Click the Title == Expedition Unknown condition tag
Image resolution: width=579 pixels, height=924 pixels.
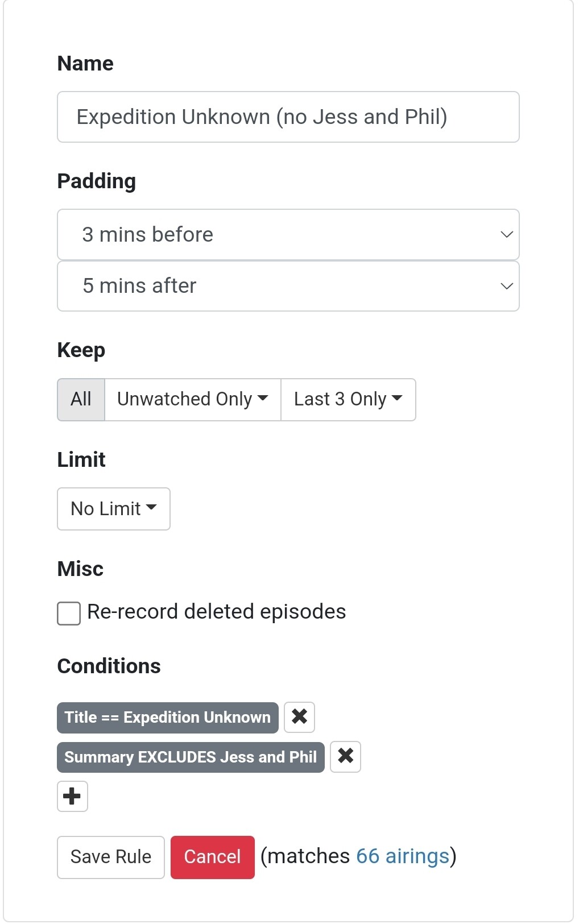167,718
